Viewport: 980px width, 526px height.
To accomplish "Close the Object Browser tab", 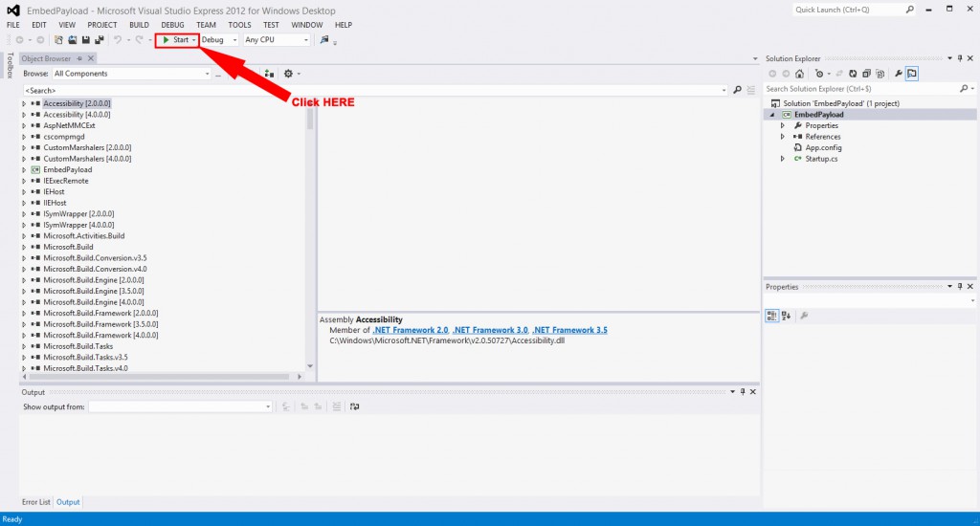I will point(91,58).
